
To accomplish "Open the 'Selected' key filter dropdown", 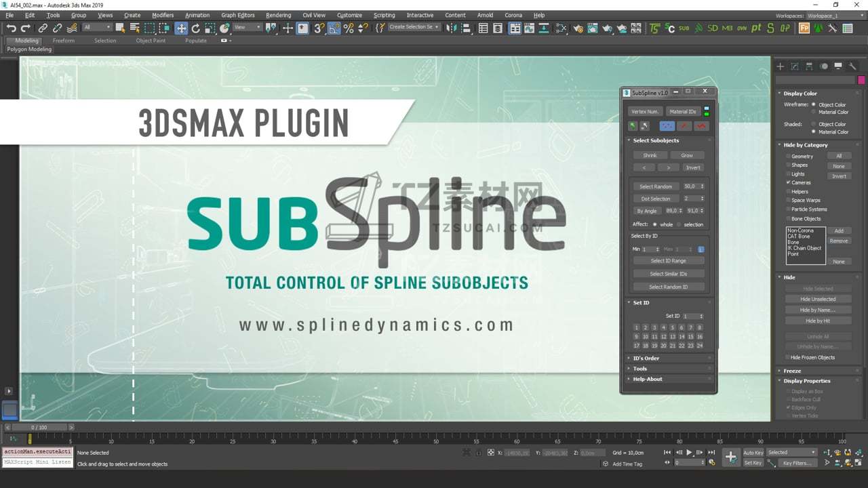I will pos(791,452).
